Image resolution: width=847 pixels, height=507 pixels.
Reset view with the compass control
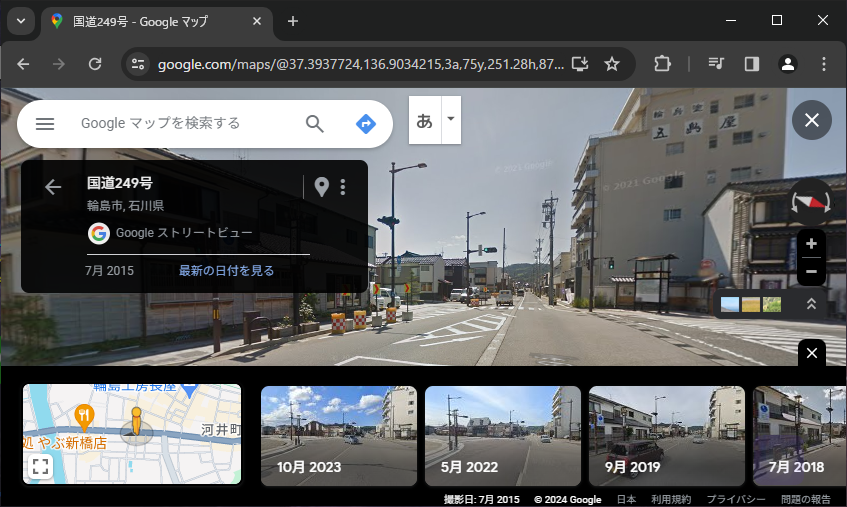pos(811,202)
